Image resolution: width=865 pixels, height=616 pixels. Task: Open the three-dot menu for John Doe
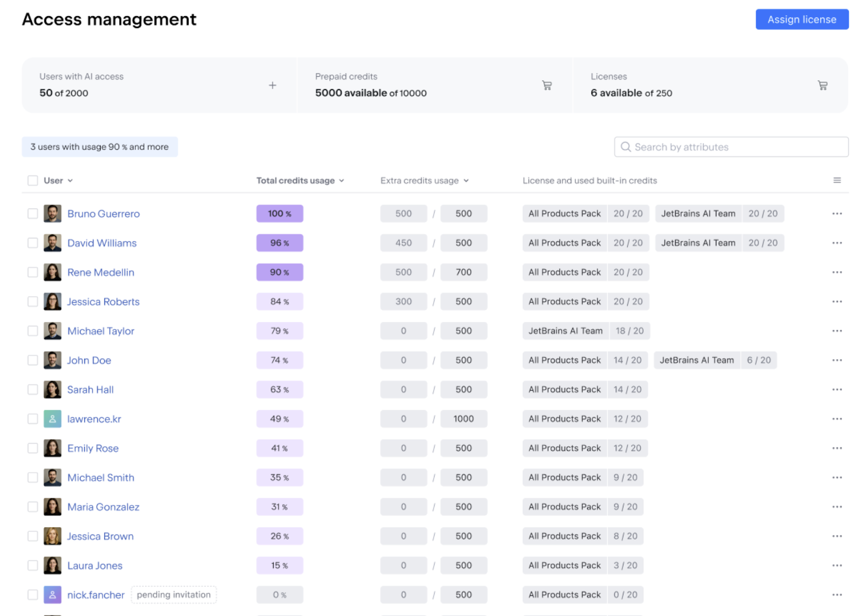[836, 360]
